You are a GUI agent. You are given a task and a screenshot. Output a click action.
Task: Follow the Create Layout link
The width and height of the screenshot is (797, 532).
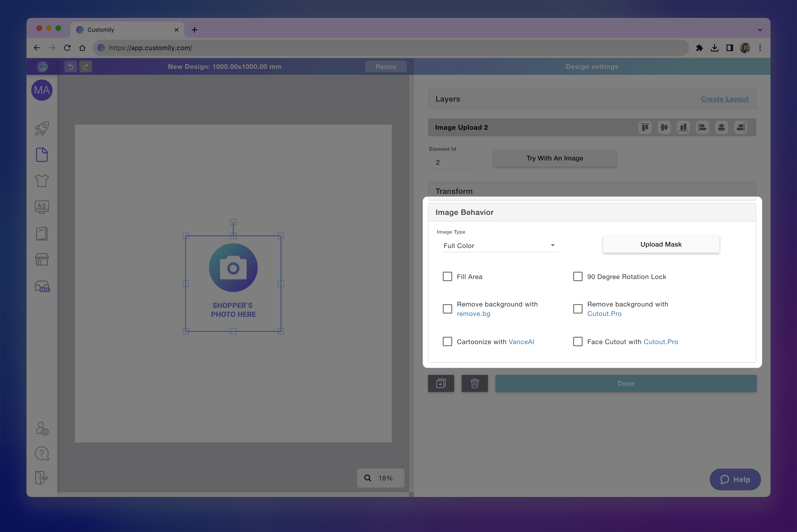[x=724, y=99]
